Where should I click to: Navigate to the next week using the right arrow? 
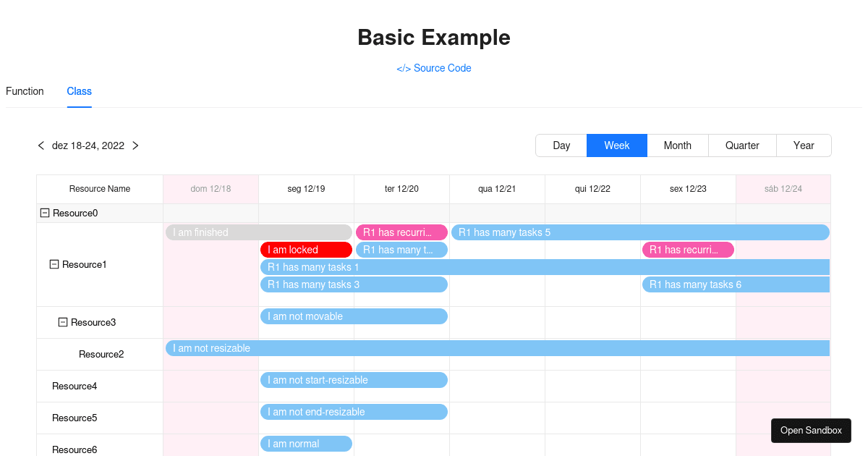click(135, 145)
